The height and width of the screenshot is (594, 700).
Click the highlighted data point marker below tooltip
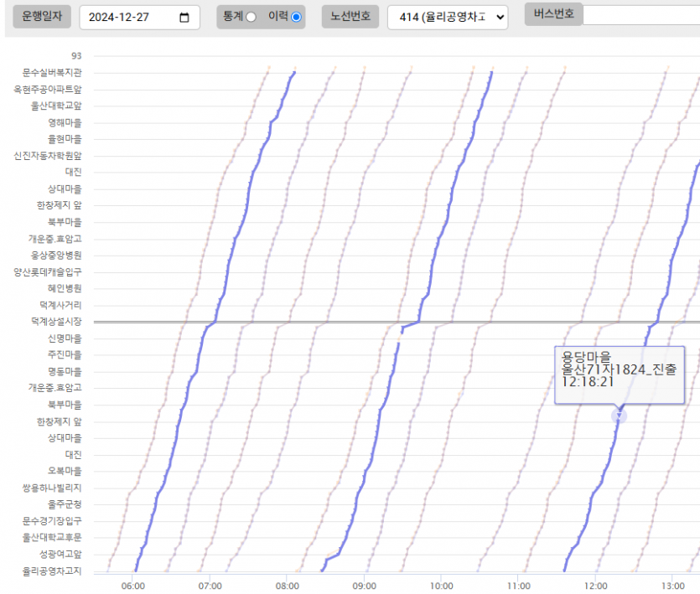(619, 416)
